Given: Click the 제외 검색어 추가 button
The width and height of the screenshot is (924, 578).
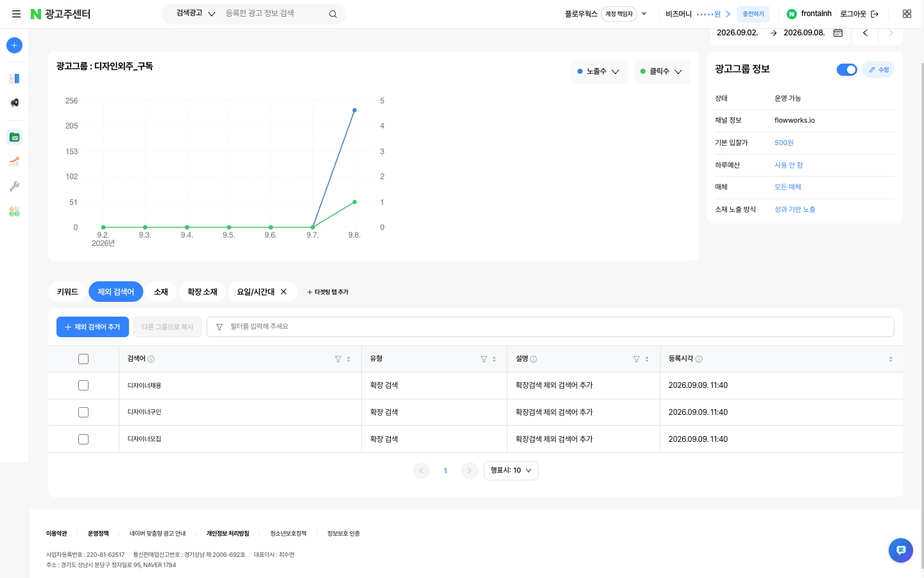Looking at the screenshot, I should [x=92, y=327].
